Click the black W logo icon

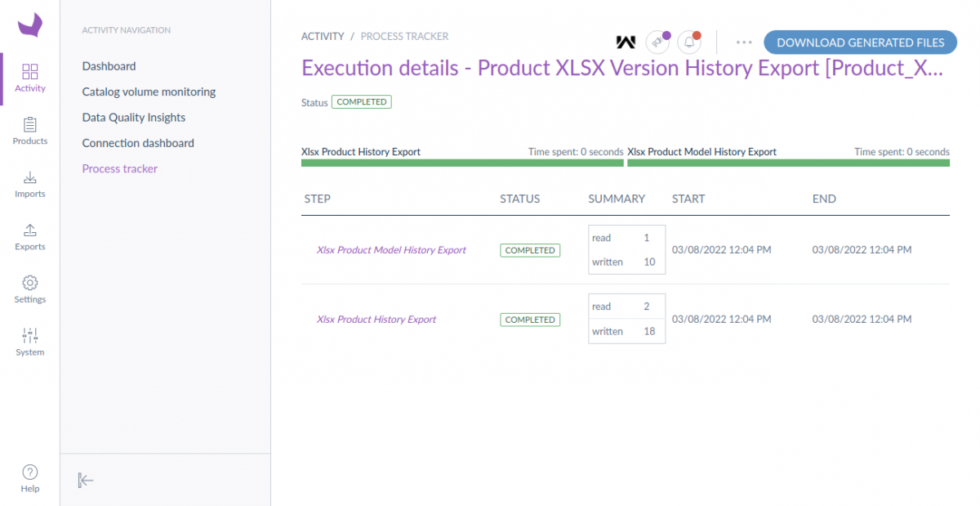pyautogui.click(x=626, y=42)
